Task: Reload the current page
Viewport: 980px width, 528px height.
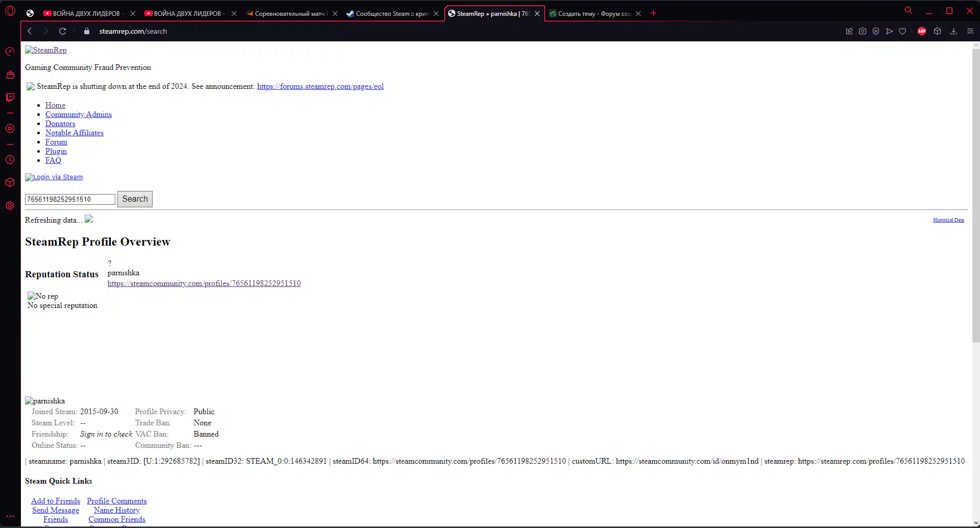Action: click(62, 31)
